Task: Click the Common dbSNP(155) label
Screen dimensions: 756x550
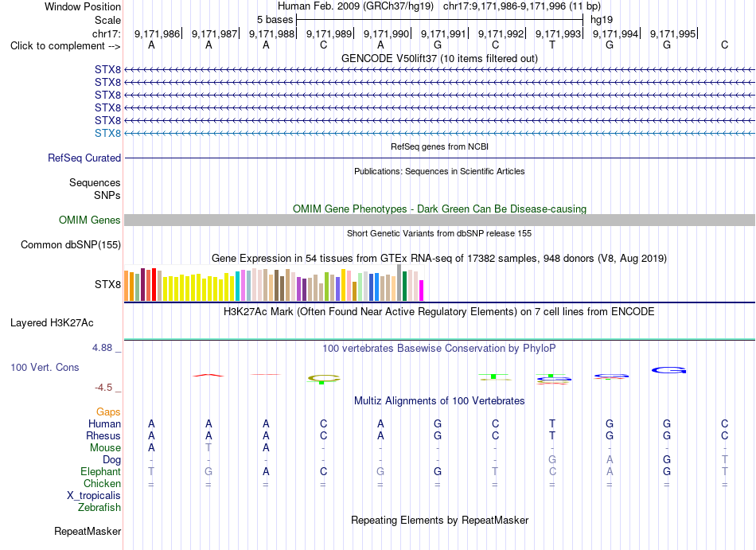Action: click(70, 245)
